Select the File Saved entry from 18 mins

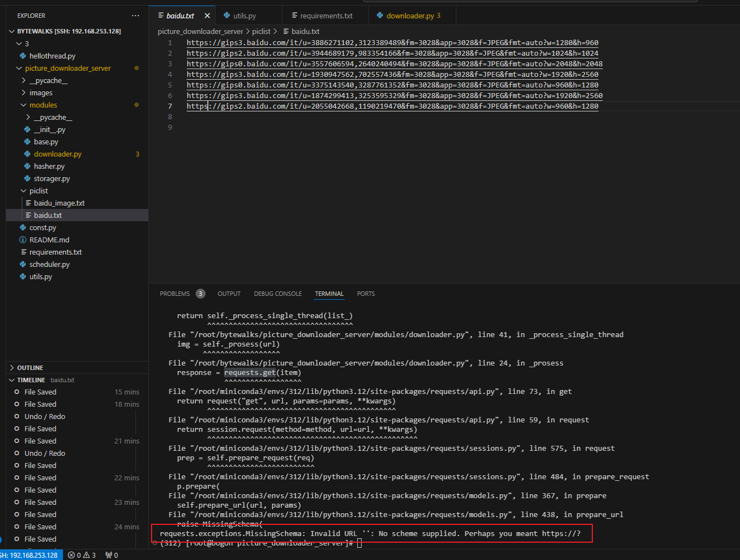coord(77,405)
